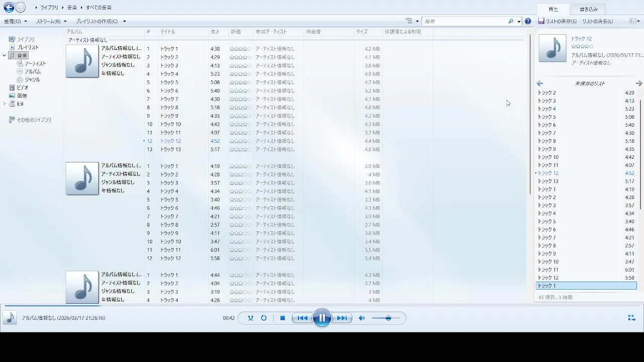Click リストの消去(L) button

(x=598, y=21)
